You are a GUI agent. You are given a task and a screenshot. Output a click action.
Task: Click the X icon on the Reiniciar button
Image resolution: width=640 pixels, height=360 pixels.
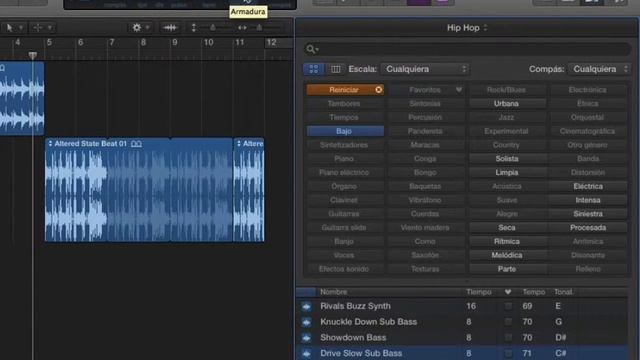pyautogui.click(x=378, y=90)
